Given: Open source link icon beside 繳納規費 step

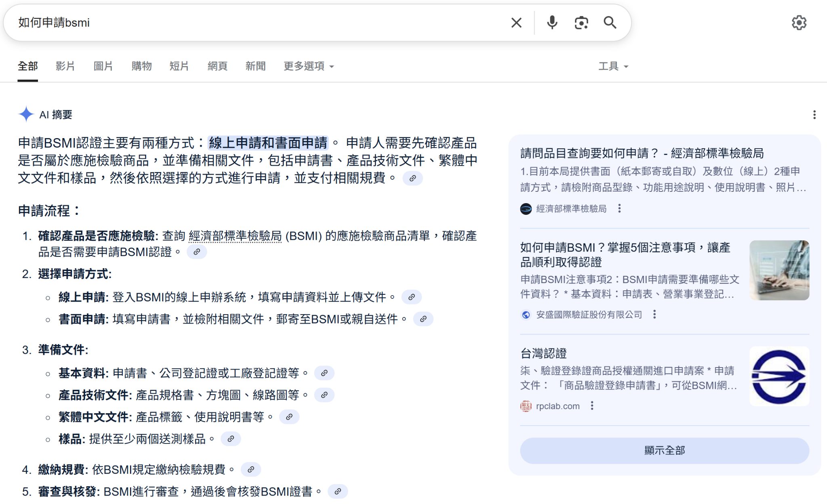Looking at the screenshot, I should 251,469.
